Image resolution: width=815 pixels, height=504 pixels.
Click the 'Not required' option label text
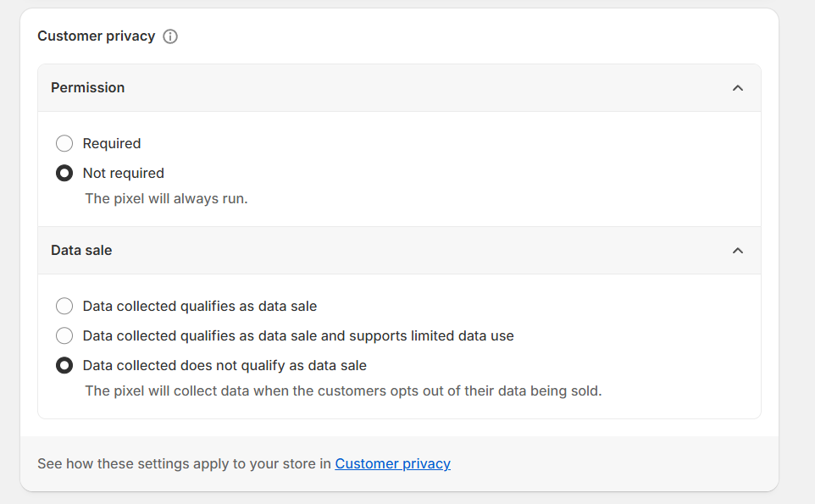[x=124, y=173]
